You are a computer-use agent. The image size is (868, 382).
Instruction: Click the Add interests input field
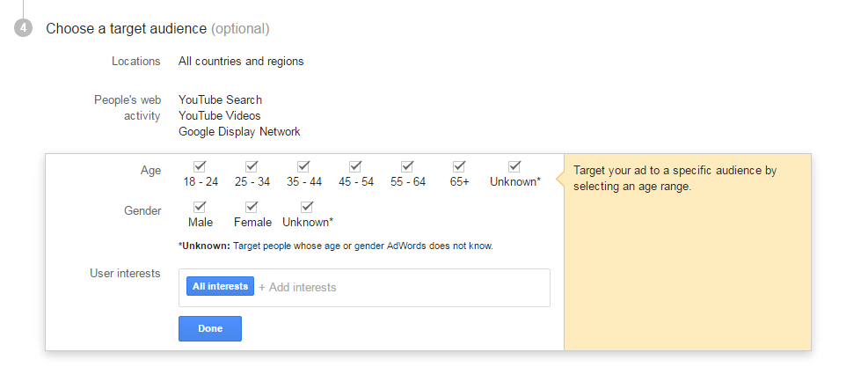pyautogui.click(x=396, y=287)
